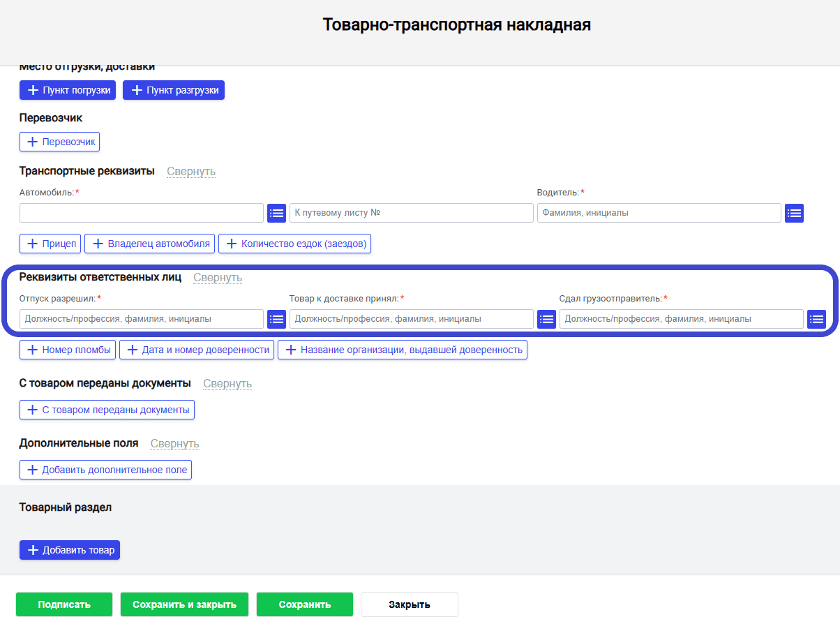Open directory icon for 'Сдал грузоотправитель' field
This screenshot has width=840, height=640.
point(816,319)
